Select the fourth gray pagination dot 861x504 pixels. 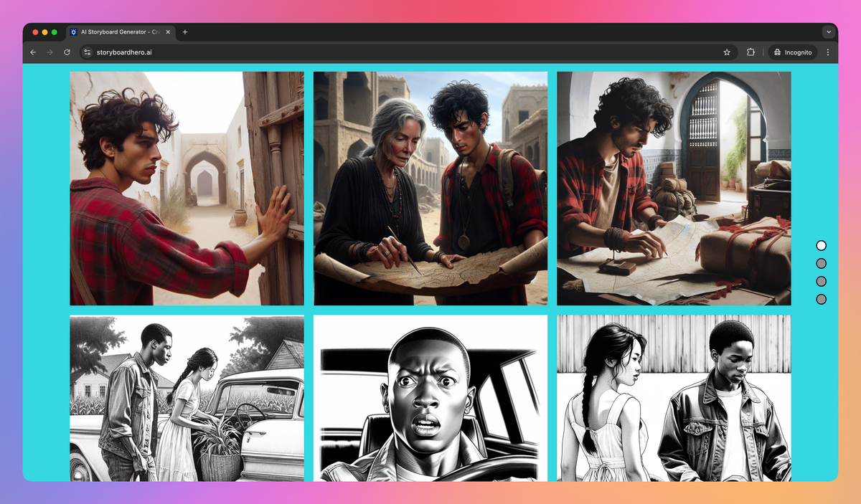(822, 299)
